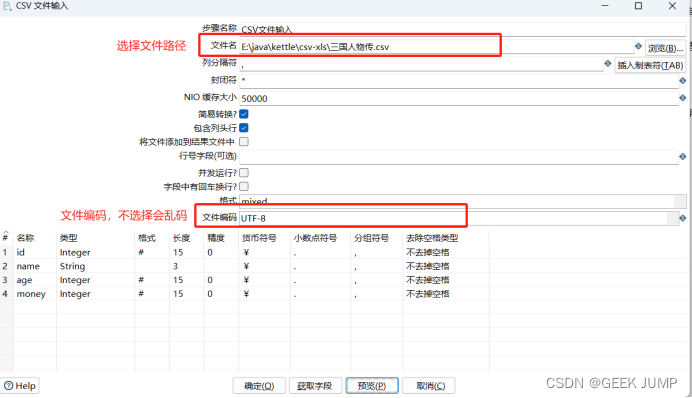Click the 浏览(B)... browse button
This screenshot has width=692, height=398.
coord(666,48)
